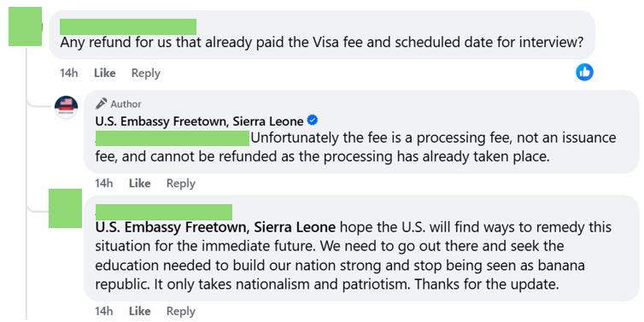Click the Embassy mention in the last comment

pyautogui.click(x=215, y=226)
